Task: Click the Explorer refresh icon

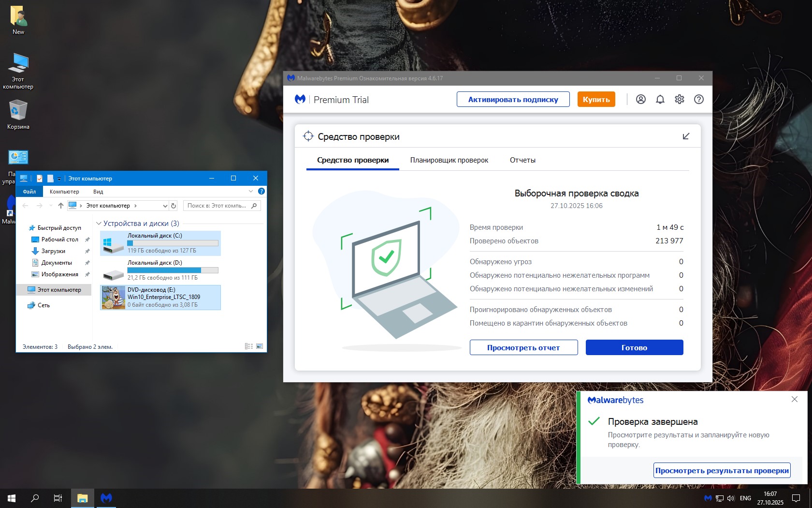Action: [174, 206]
